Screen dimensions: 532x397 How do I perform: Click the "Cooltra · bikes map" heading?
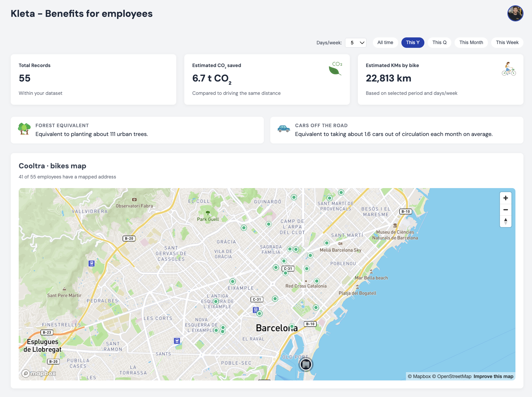click(53, 166)
